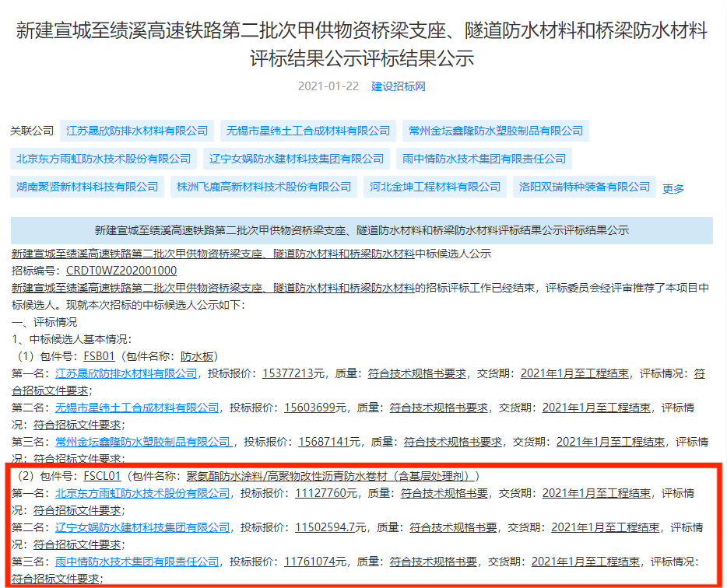Click the bid price 15603699元
The image size is (727, 588).
pos(315,408)
